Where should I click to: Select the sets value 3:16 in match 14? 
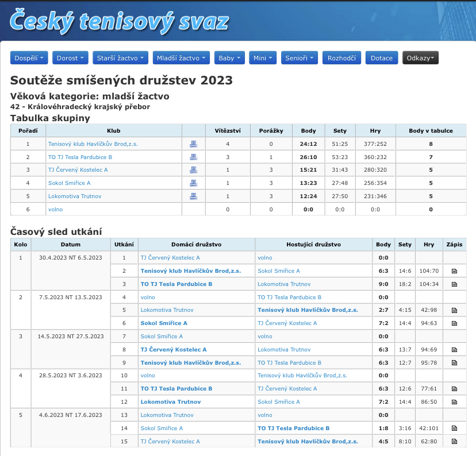point(405,428)
